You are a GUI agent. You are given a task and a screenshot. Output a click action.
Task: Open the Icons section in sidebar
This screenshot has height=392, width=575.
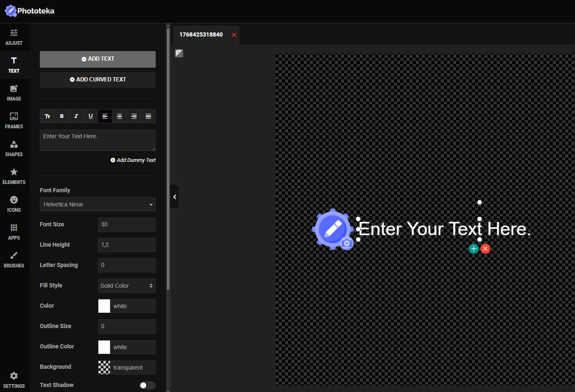14,204
